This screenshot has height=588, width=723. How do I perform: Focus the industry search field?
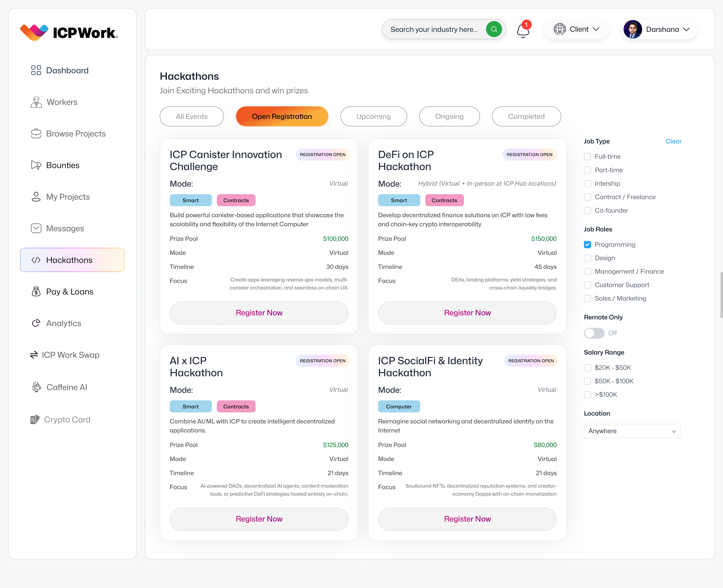(x=434, y=29)
